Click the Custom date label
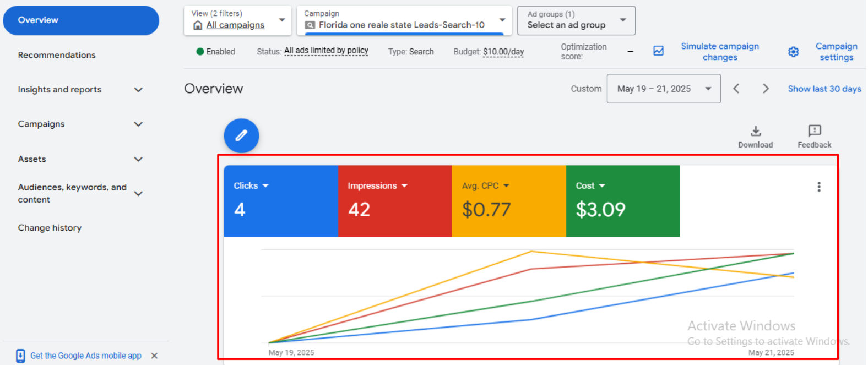868x371 pixels. coord(586,89)
